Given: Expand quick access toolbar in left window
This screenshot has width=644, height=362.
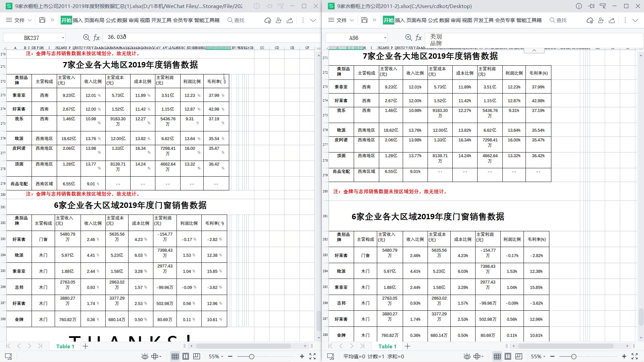Looking at the screenshot, I should 52,20.
